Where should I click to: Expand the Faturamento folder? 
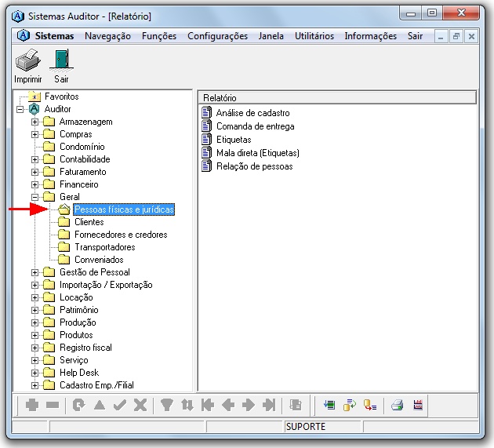click(x=35, y=172)
